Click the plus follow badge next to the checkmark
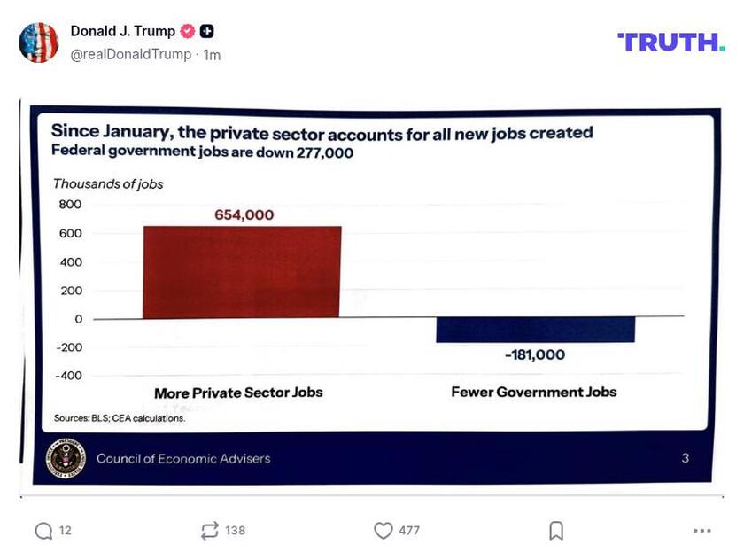The width and height of the screenshot is (744, 560). pos(205,29)
